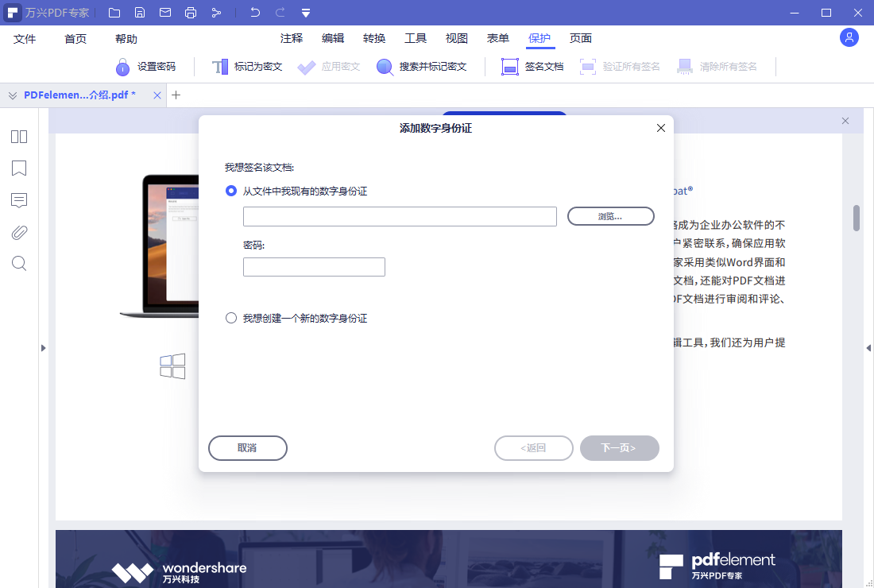Image resolution: width=874 pixels, height=588 pixels.
Task: Click the print icon in toolbar
Action: pos(191,13)
